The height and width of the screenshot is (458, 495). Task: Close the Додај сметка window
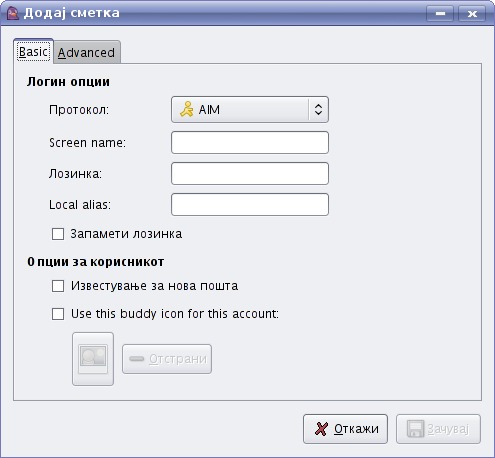click(x=472, y=14)
